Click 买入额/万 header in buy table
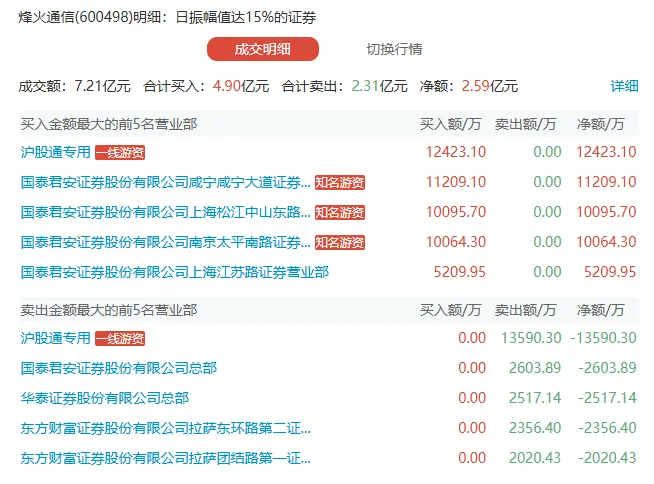 (450, 124)
